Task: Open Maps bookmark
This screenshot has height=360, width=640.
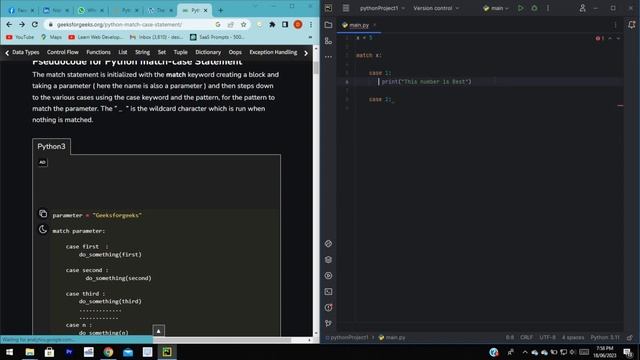Action: [x=51, y=37]
